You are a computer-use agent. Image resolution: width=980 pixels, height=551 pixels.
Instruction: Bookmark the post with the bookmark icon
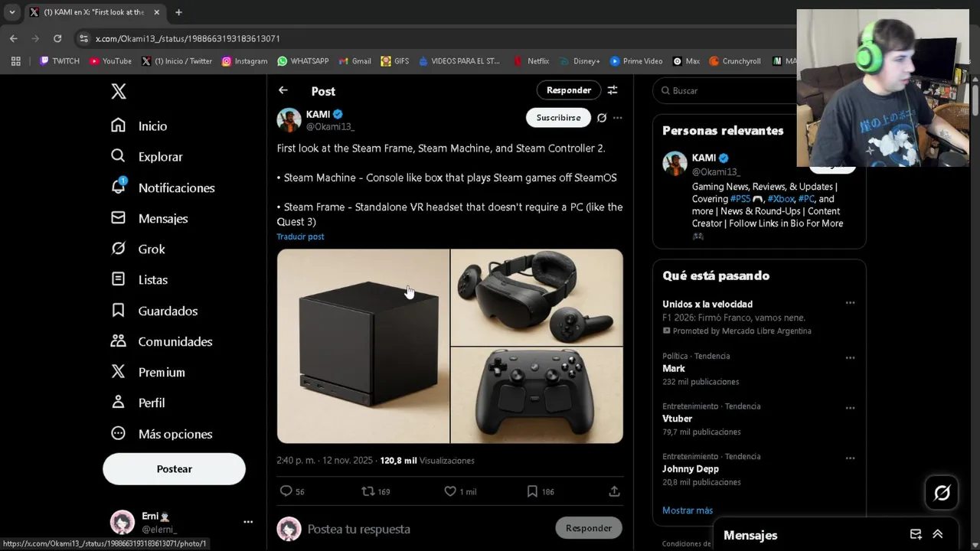pos(532,491)
